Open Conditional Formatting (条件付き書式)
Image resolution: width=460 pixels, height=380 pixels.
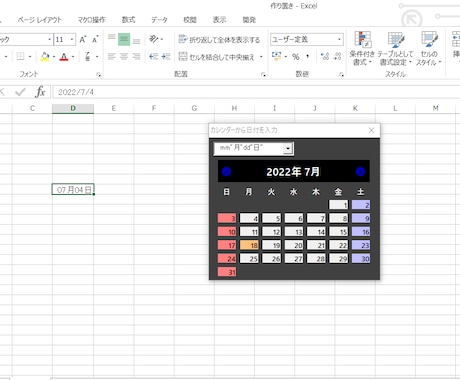[x=362, y=49]
